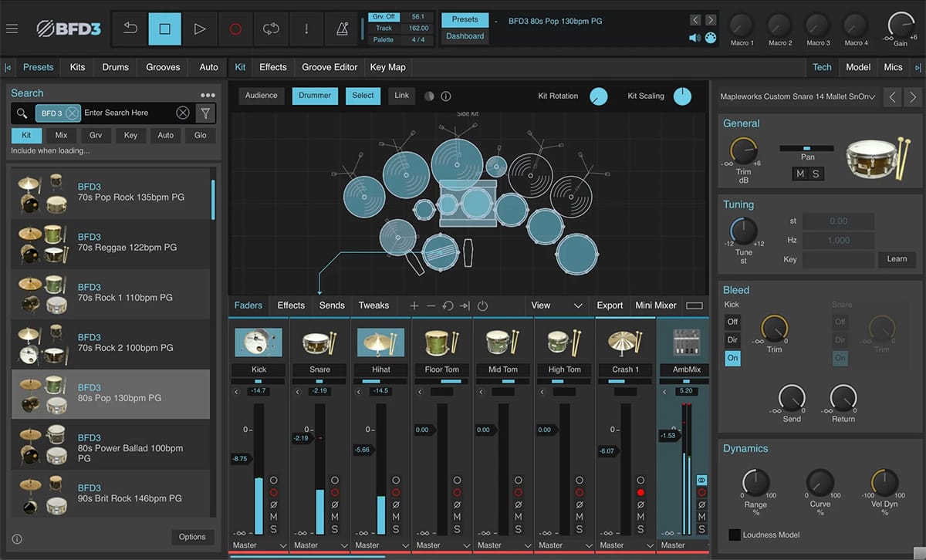Image resolution: width=926 pixels, height=560 pixels.
Task: Open the Dashboard
Action: point(465,35)
